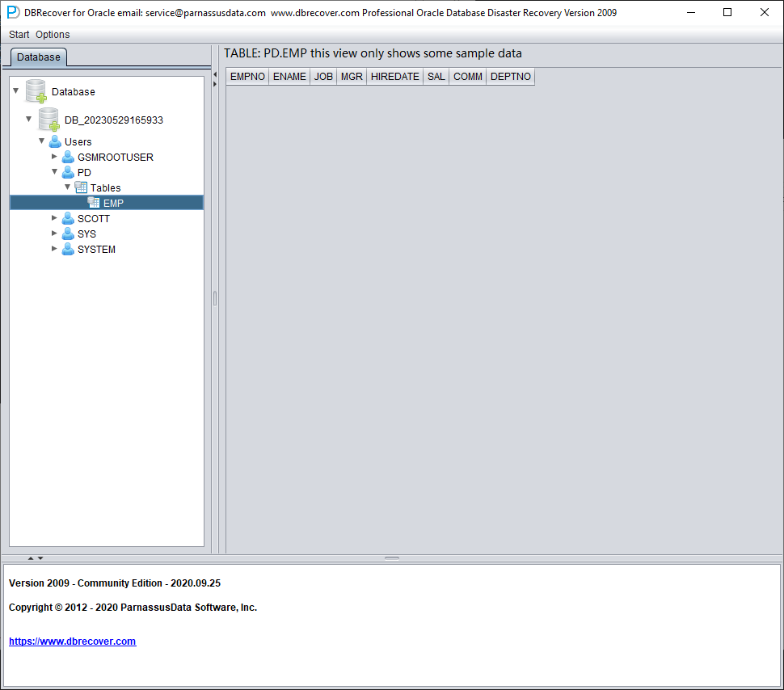Click the left-pointing collapse arrow on the vertical divider
784x690 pixels.
coord(215,74)
